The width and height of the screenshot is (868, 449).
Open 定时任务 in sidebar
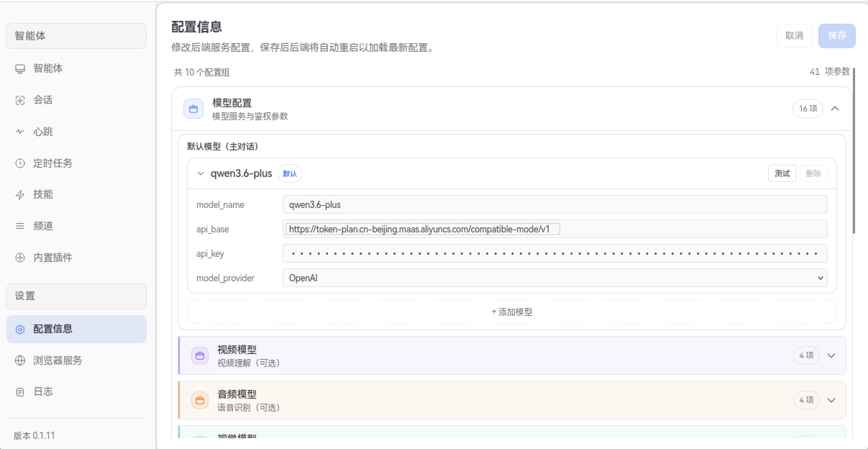coord(77,163)
